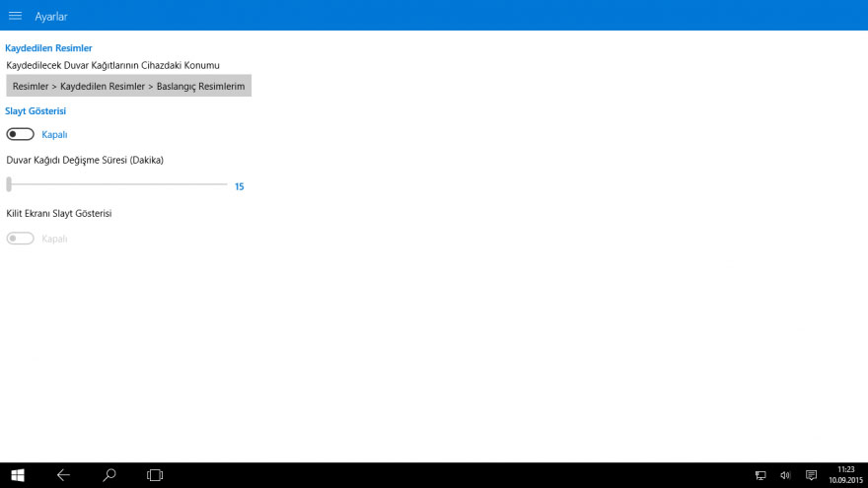The image size is (868, 488).
Task: Open the Windows Start menu
Action: point(18,475)
